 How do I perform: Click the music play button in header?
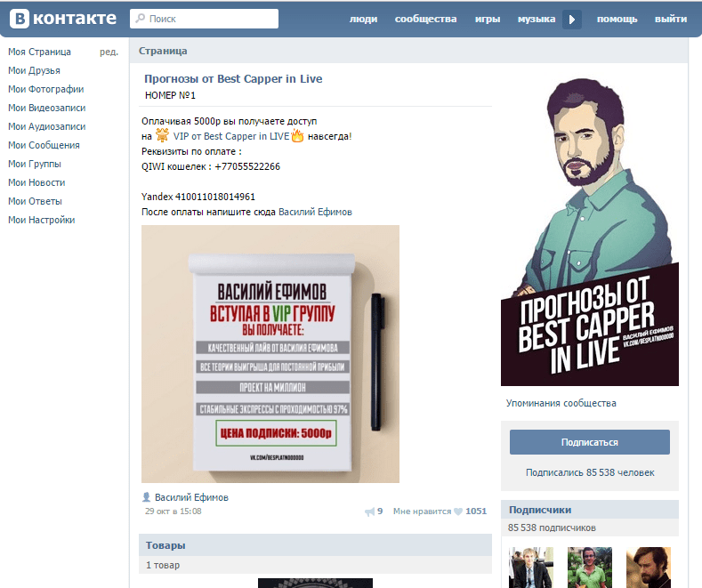pos(572,20)
